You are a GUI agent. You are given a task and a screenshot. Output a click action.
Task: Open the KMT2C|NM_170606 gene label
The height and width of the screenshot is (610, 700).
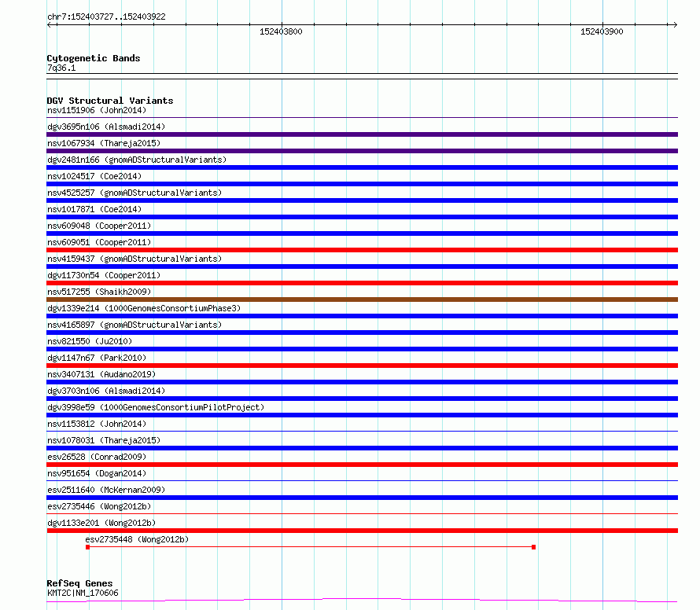point(83,593)
